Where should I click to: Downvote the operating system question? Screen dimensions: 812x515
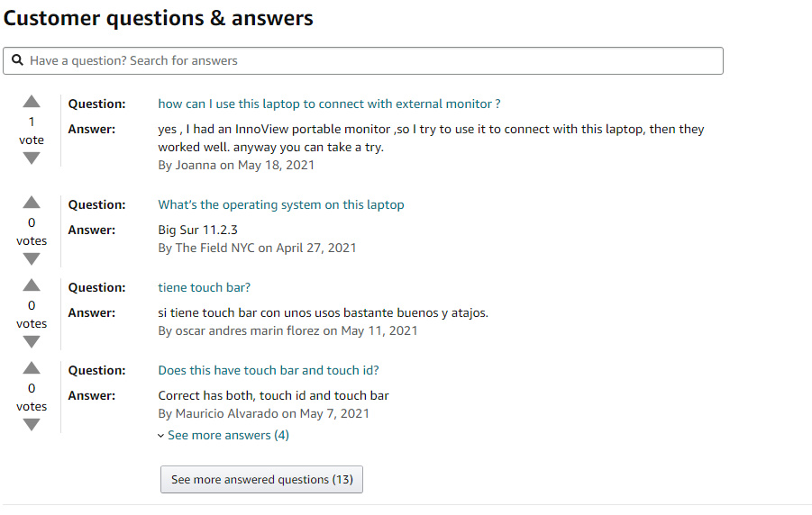point(32,258)
